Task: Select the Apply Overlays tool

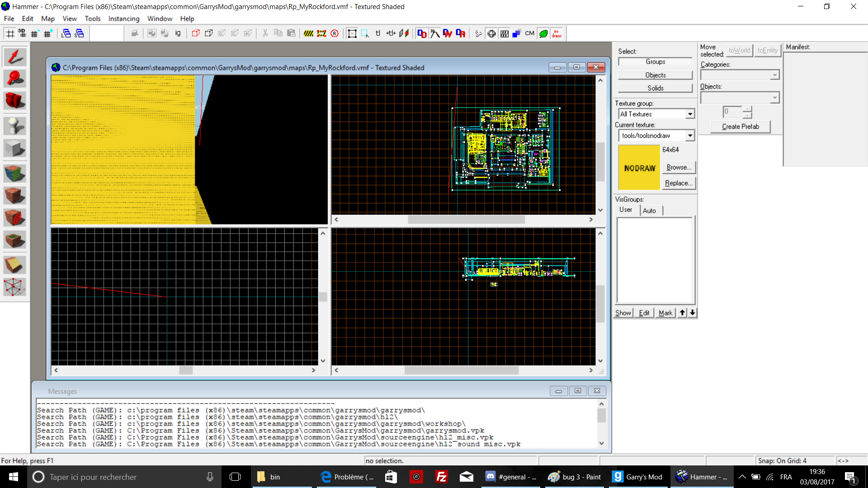Action: coord(14,240)
